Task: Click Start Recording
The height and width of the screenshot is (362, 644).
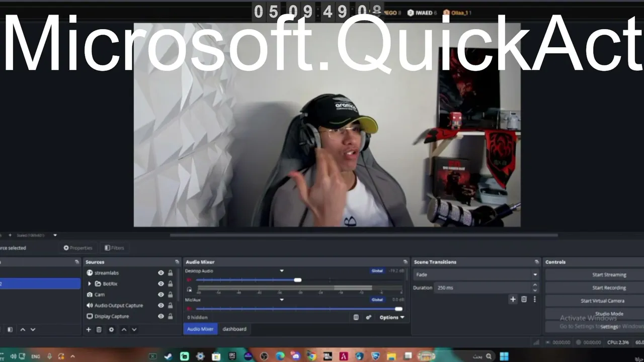Action: pyautogui.click(x=595, y=288)
